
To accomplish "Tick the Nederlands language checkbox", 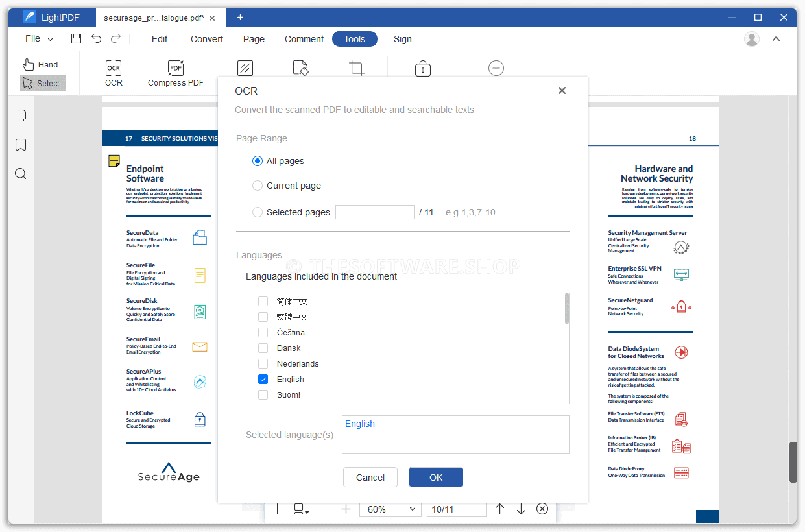I will tap(263, 363).
